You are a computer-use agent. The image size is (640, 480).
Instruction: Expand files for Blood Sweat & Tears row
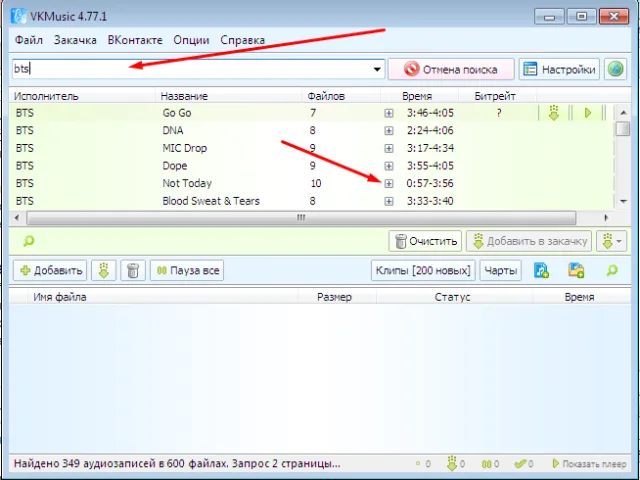(x=389, y=201)
